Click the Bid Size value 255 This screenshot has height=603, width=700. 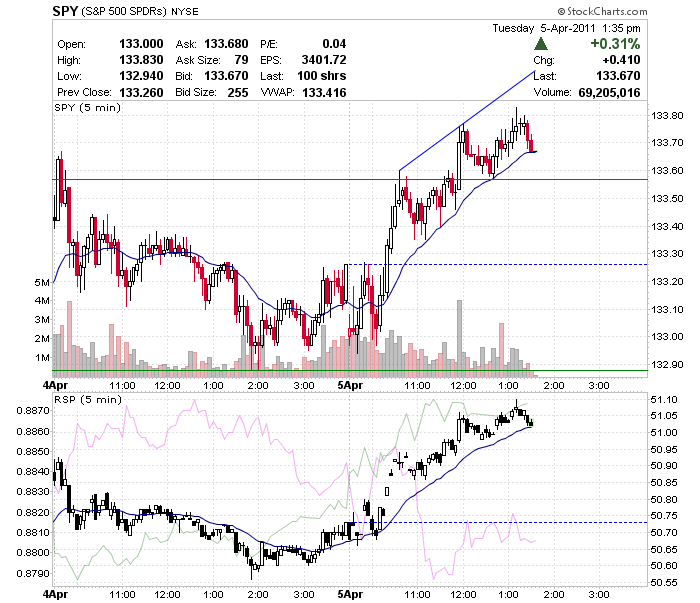[238, 92]
